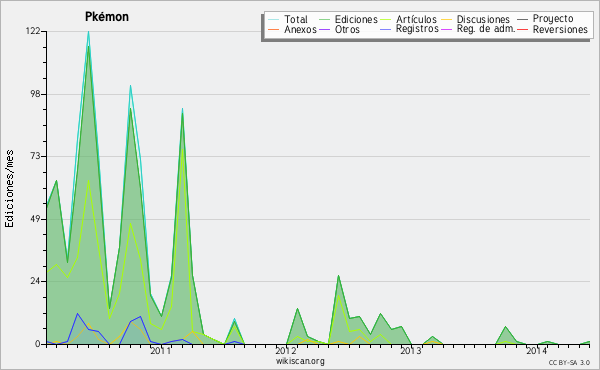Click the highest Total peak at 122

[x=88, y=32]
